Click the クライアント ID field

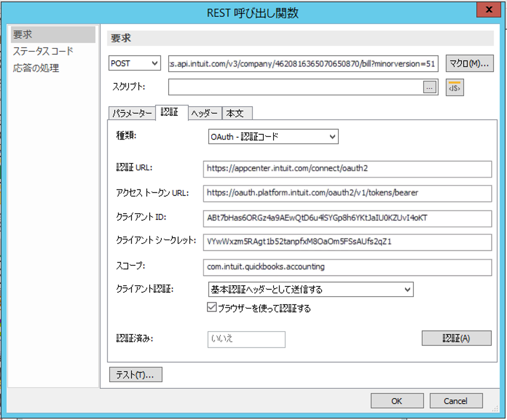click(347, 218)
